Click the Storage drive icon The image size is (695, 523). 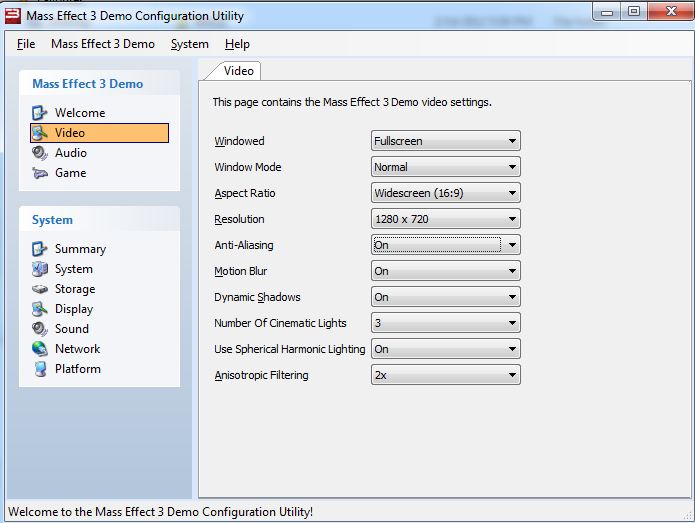click(x=39, y=289)
